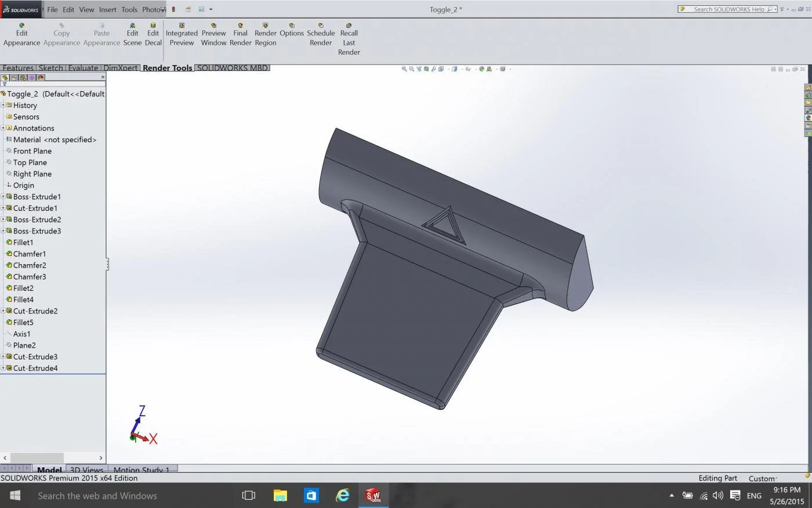Start the Integrated Preview render
The image size is (812, 508).
click(x=182, y=34)
